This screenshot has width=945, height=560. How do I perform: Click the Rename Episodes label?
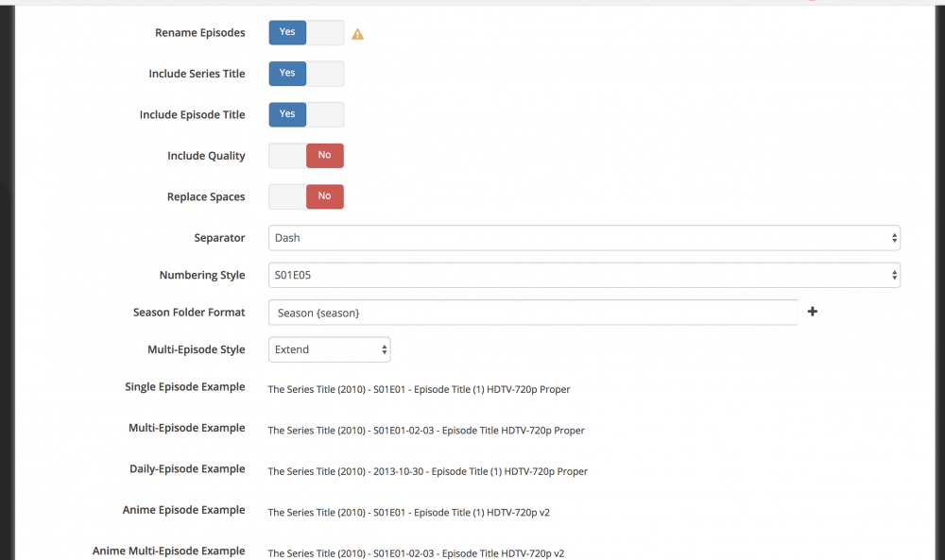click(x=200, y=32)
